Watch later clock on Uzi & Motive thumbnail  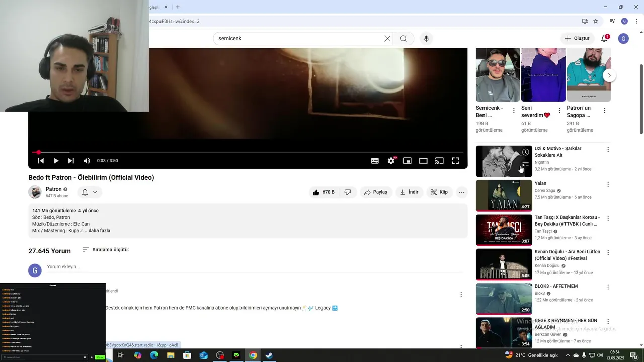click(525, 152)
